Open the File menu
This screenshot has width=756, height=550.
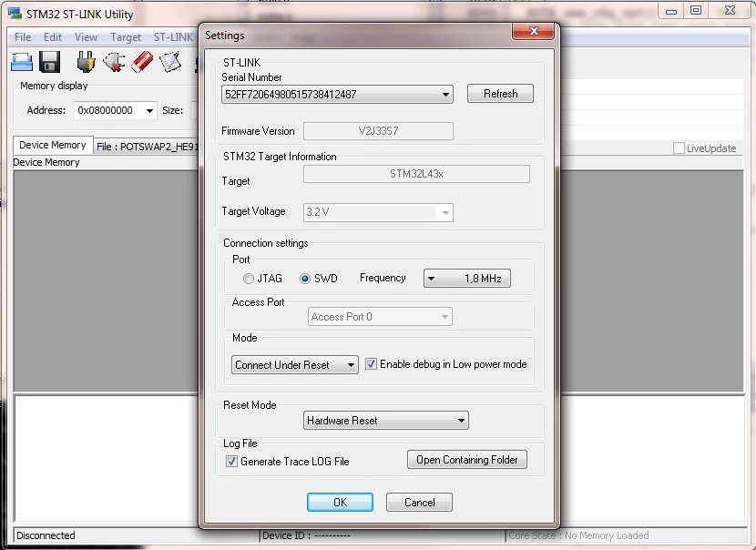tap(23, 37)
